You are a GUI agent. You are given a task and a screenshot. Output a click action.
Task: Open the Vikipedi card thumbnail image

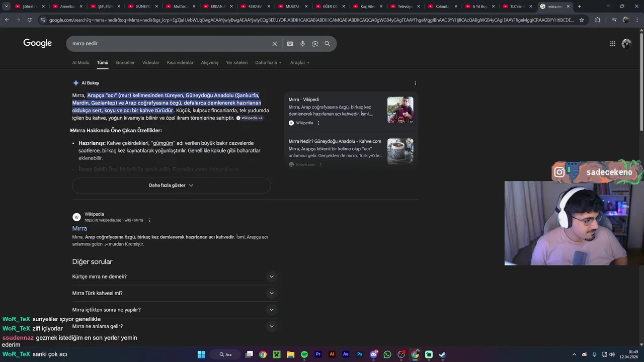pyautogui.click(x=400, y=110)
